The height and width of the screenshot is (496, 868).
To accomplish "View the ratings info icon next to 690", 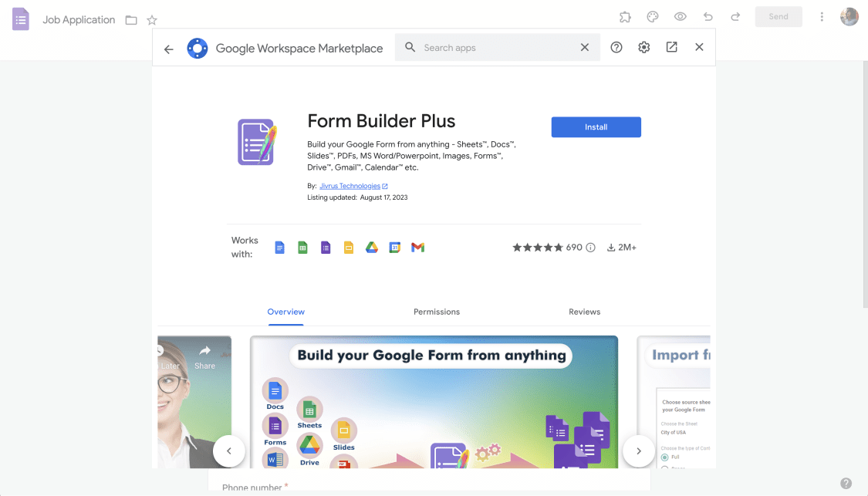I will (590, 247).
